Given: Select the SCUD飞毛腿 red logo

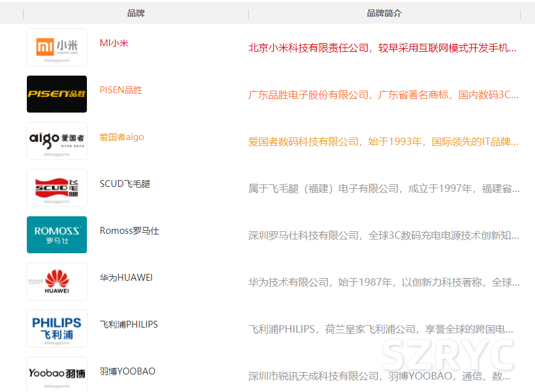Looking at the screenshot, I should point(57,188).
